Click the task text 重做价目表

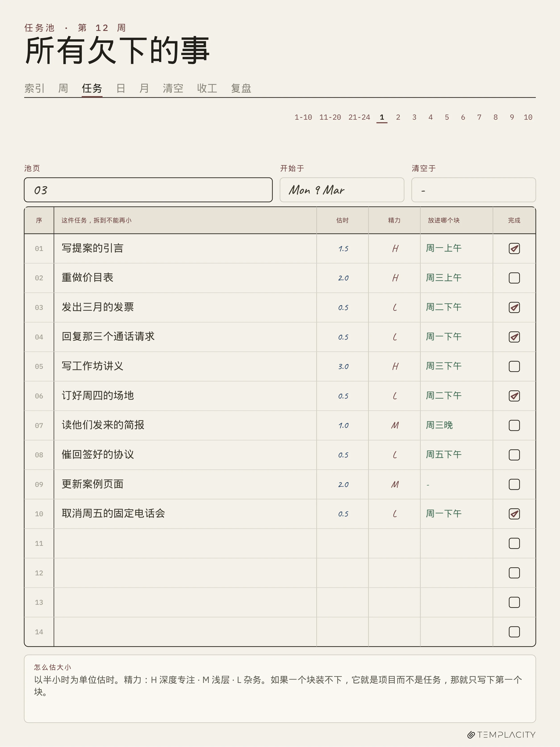(87, 278)
